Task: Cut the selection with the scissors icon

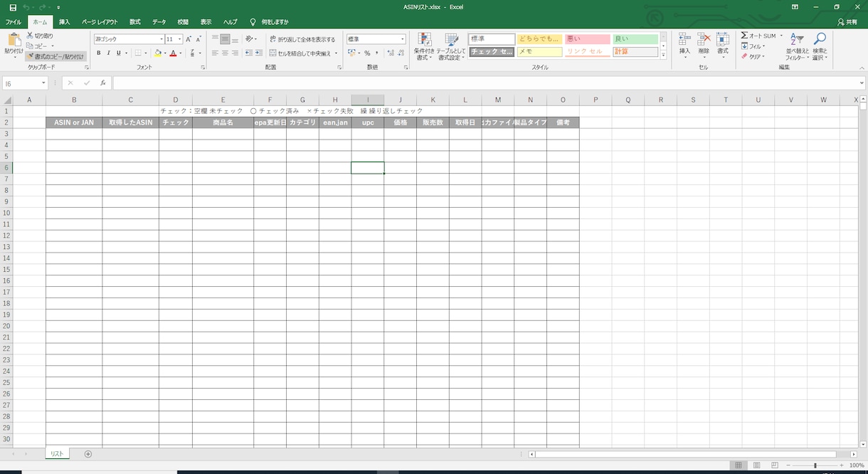Action: [x=30, y=36]
